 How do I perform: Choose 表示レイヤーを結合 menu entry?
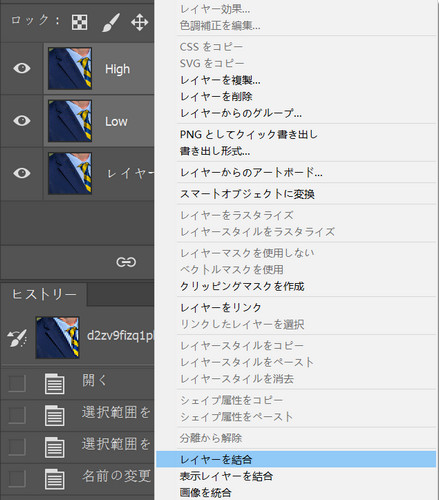pyautogui.click(x=226, y=476)
